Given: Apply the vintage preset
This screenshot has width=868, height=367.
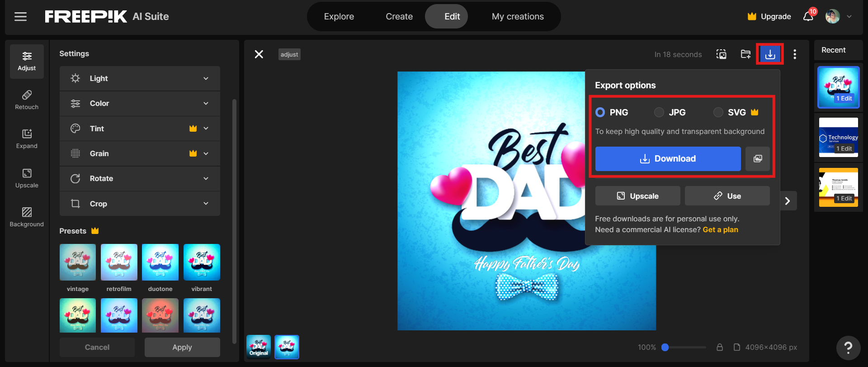Looking at the screenshot, I should [x=78, y=262].
